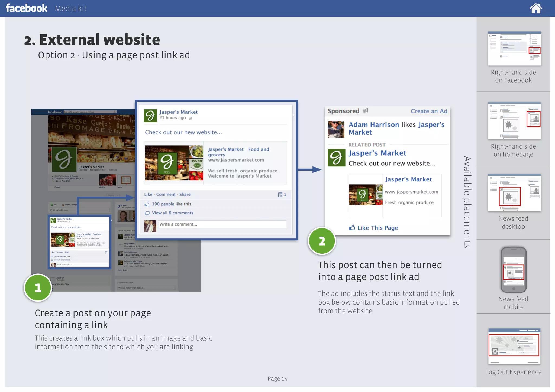Image resolution: width=555 pixels, height=392 pixels.
Task: Click 'Fresh organic produce' text in the ad
Action: pyautogui.click(x=409, y=202)
